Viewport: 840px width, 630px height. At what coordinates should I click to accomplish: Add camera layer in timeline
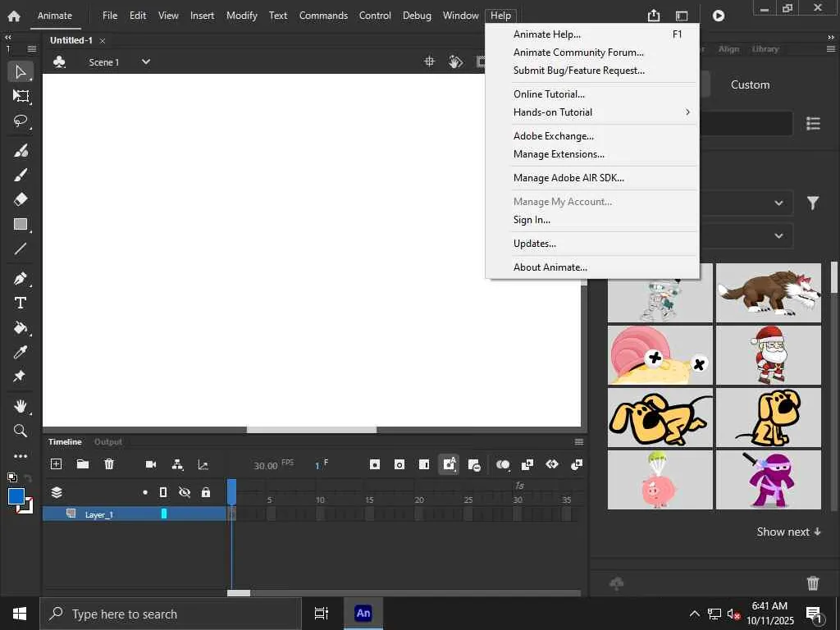click(x=151, y=464)
